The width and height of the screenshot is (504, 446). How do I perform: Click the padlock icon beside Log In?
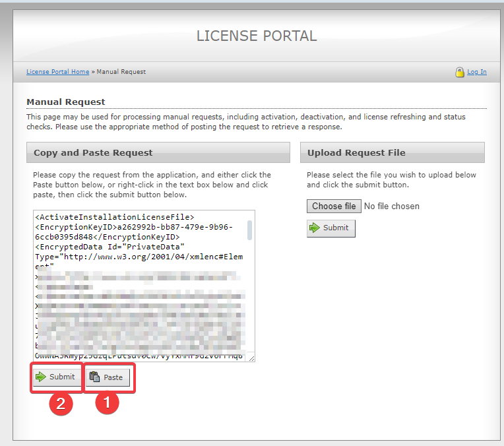point(459,72)
